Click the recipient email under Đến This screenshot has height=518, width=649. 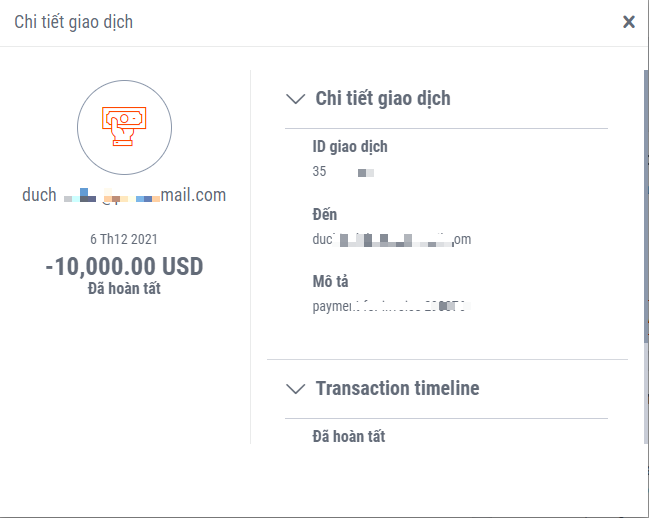tap(391, 239)
